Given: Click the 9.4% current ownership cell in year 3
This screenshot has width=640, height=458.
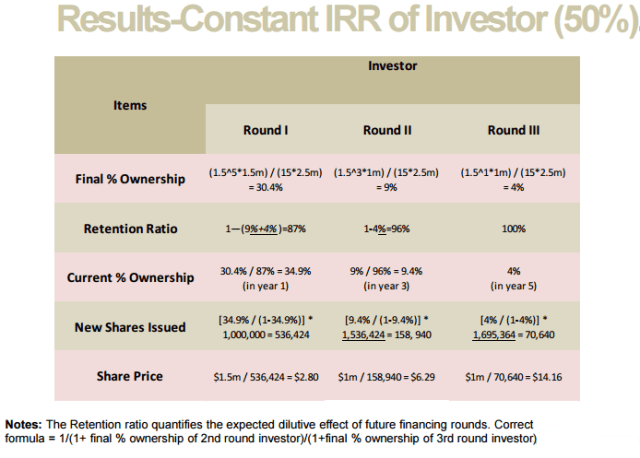Looking at the screenshot, I should pyautogui.click(x=388, y=277).
